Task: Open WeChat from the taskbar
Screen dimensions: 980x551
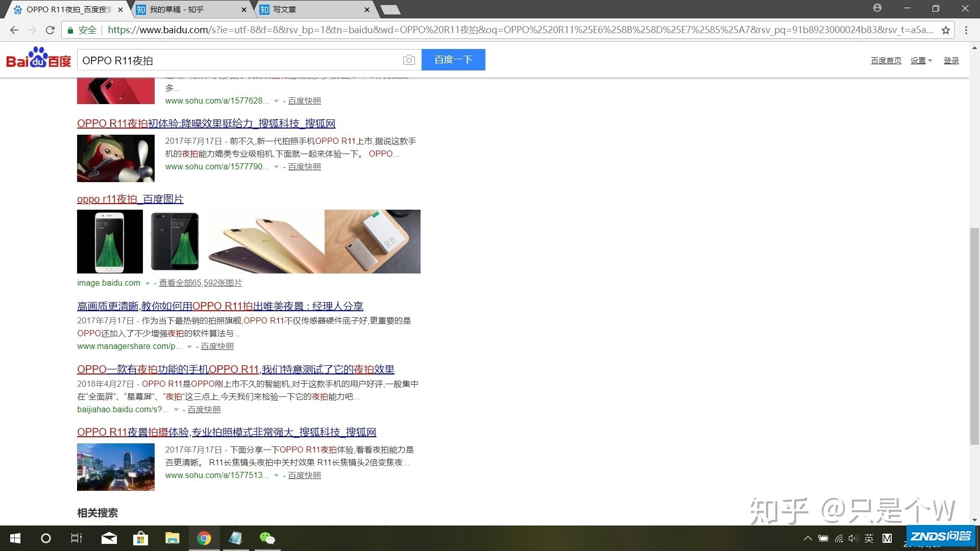Action: [x=267, y=538]
